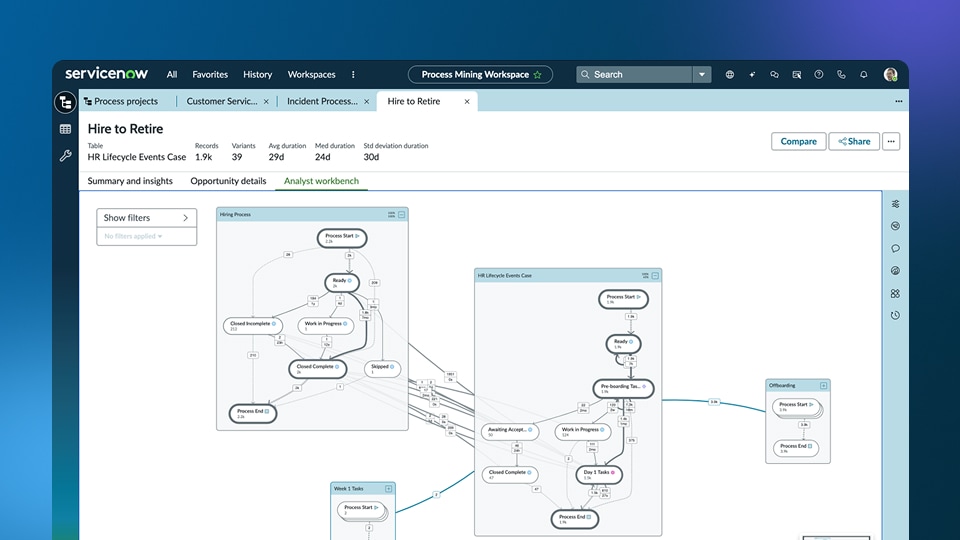This screenshot has height=540, width=960.
Task: Select Closed Incomplete node in Hiring Process
Action: pyautogui.click(x=253, y=326)
